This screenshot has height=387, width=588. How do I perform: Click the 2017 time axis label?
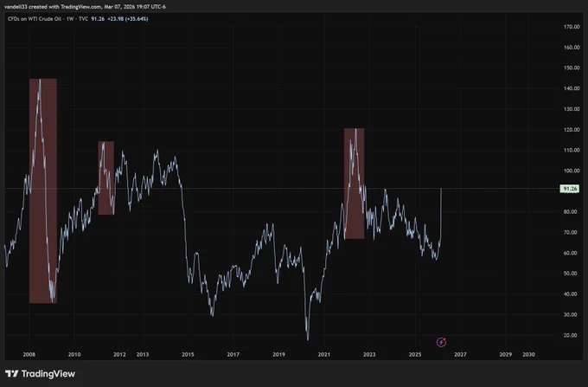(233, 354)
